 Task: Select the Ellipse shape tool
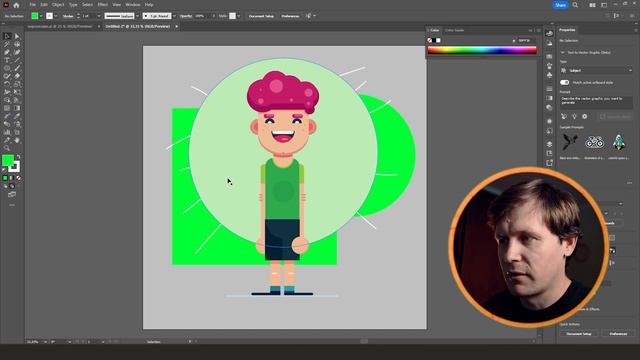tap(7, 68)
